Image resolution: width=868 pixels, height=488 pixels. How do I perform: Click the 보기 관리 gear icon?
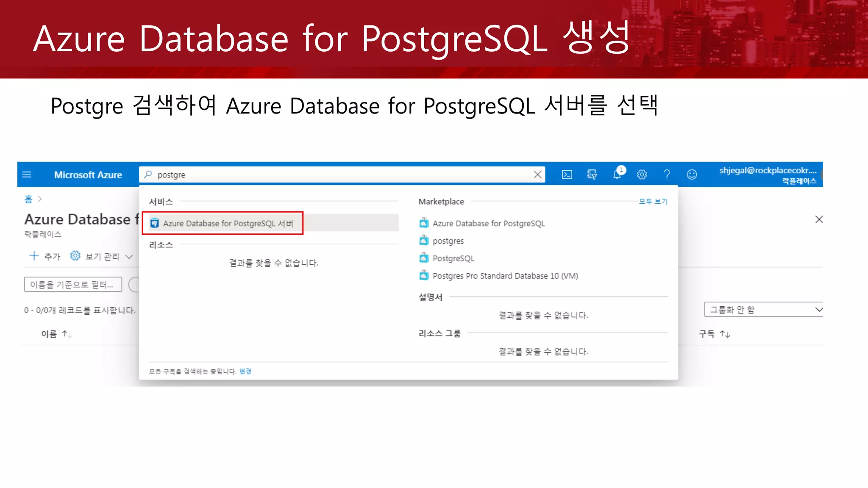point(75,256)
